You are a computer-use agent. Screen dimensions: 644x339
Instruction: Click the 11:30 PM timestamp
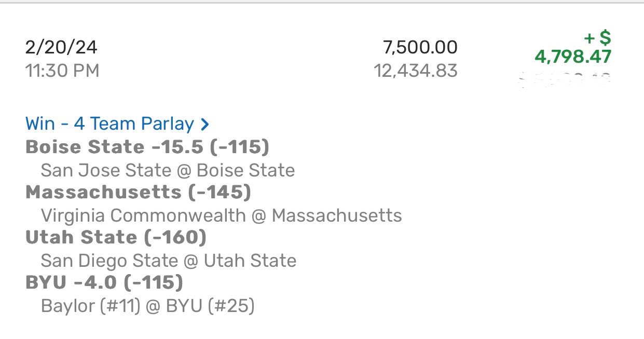coord(62,71)
